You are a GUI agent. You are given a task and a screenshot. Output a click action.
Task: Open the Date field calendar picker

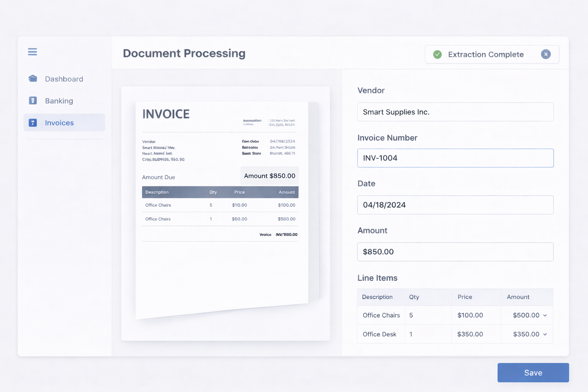[x=455, y=205]
